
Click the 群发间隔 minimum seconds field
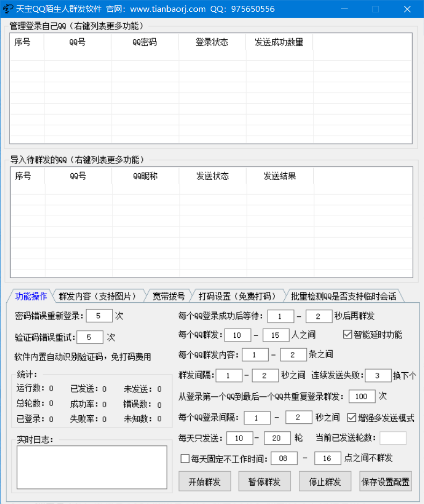(x=229, y=375)
